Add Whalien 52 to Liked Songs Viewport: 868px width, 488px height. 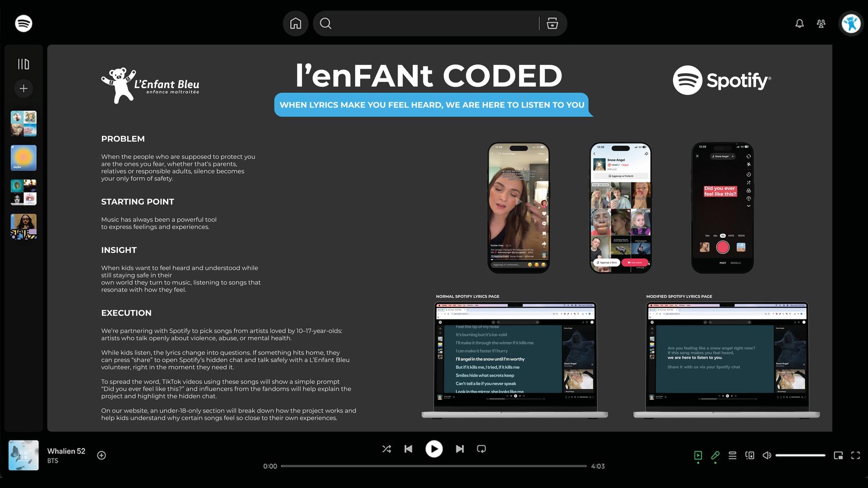coord(101,455)
